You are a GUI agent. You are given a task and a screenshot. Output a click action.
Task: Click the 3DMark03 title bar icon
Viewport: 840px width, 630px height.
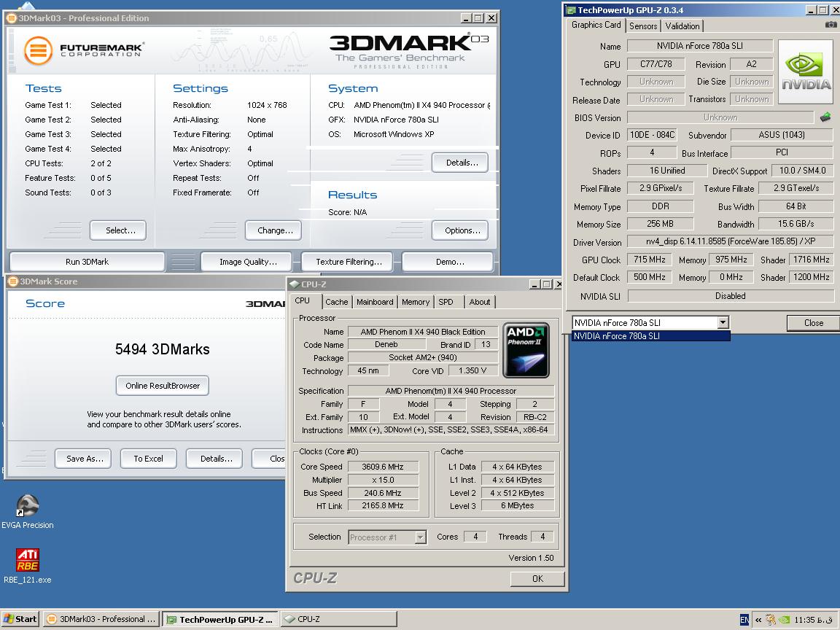click(11, 17)
